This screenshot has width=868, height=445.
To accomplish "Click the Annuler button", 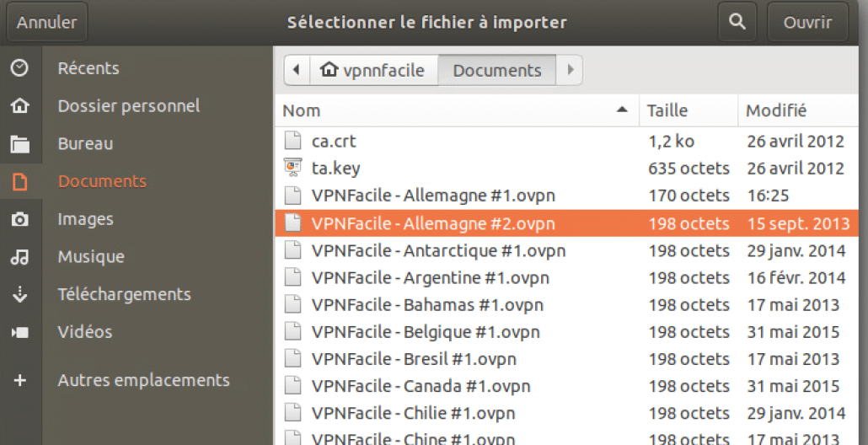I will click(x=47, y=22).
